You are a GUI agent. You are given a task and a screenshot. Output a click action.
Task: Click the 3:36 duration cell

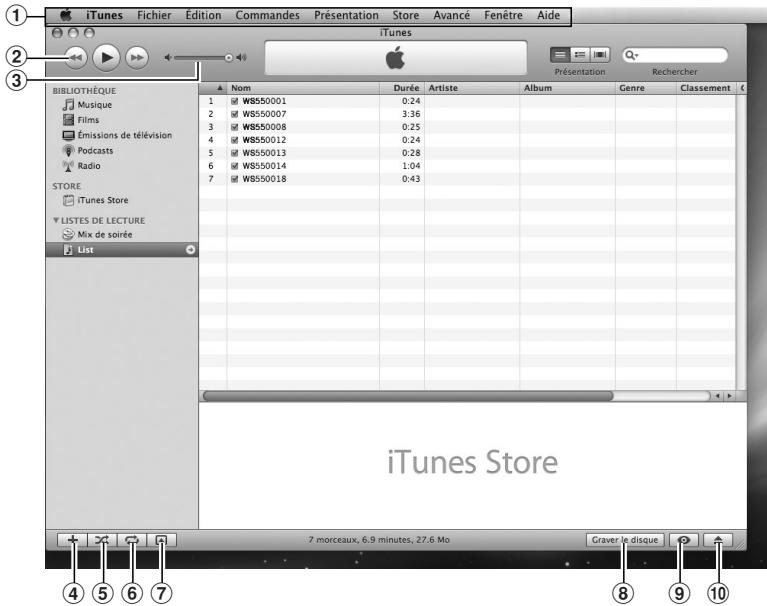click(411, 114)
